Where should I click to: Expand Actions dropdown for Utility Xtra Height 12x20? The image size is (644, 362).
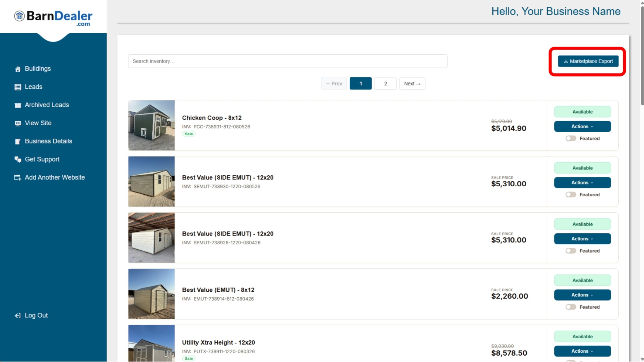tap(582, 351)
